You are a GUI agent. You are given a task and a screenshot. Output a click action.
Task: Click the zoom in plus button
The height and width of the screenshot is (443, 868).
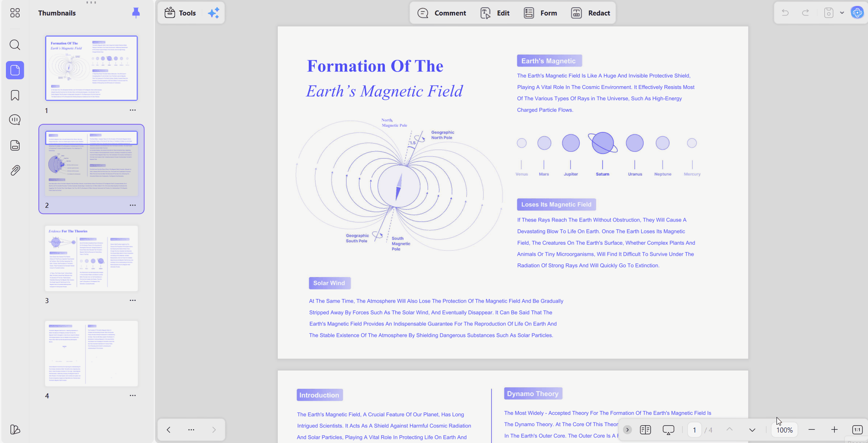[x=834, y=430]
